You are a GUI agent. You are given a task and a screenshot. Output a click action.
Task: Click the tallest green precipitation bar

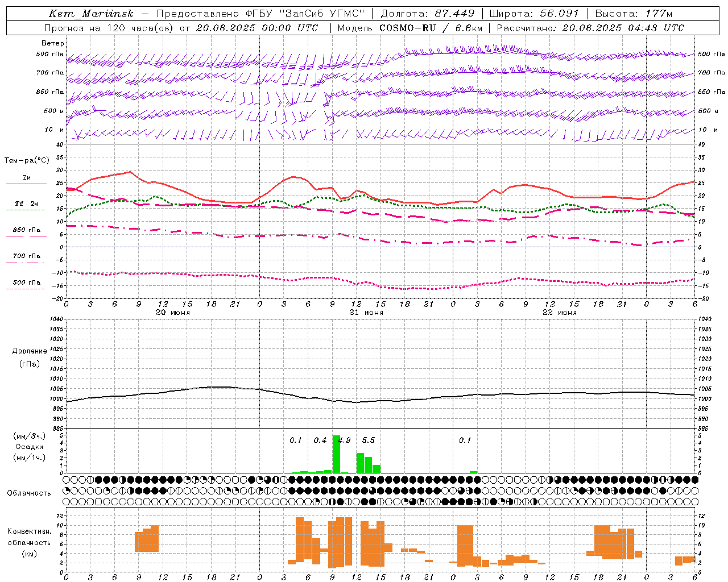[x=336, y=454]
